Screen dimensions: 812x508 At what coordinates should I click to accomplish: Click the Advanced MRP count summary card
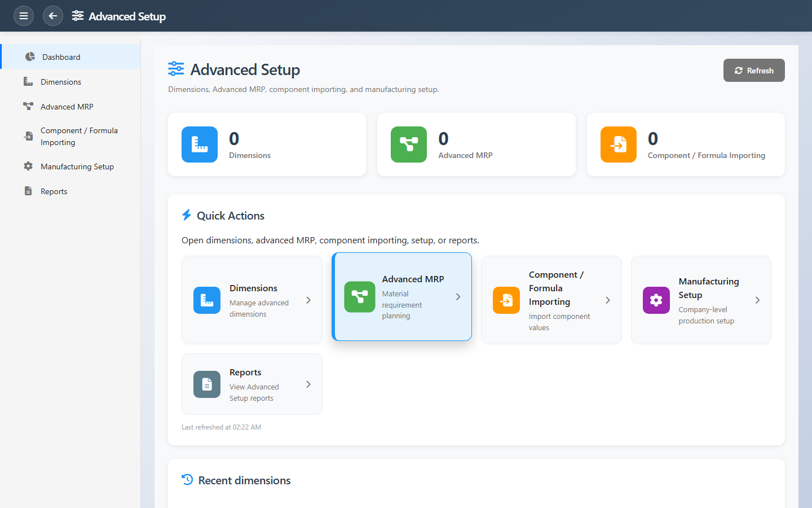(476, 144)
